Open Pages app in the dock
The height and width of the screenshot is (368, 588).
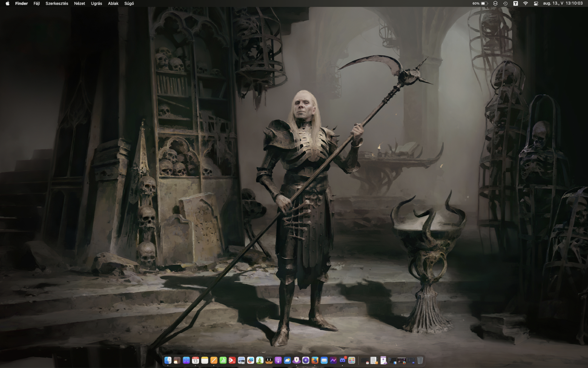tap(214, 360)
